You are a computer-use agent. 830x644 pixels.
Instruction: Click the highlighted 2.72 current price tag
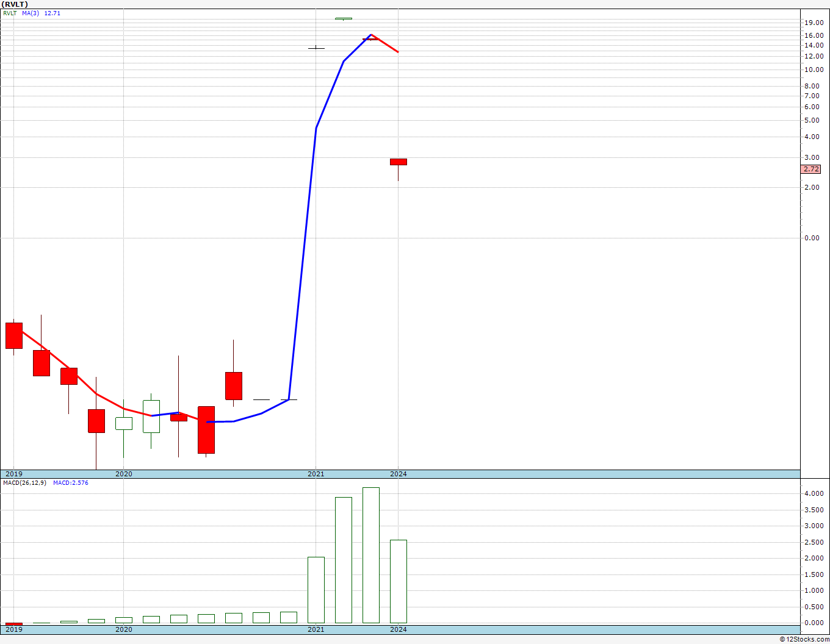coord(811,169)
